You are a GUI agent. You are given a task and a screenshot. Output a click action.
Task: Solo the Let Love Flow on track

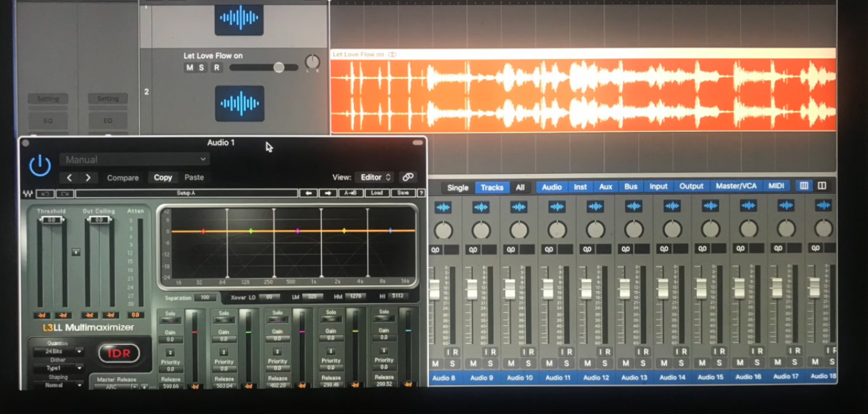tap(202, 68)
